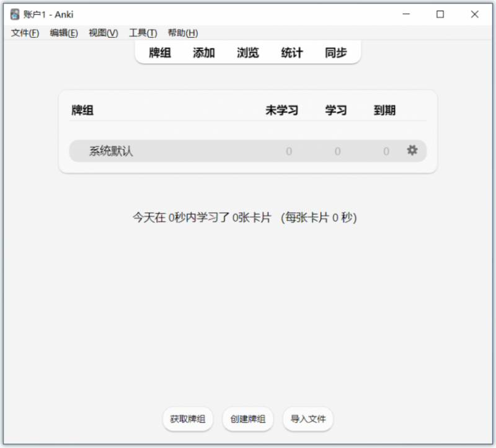Click the 学习 count of 系统默认
The image size is (496, 448).
[337, 151]
